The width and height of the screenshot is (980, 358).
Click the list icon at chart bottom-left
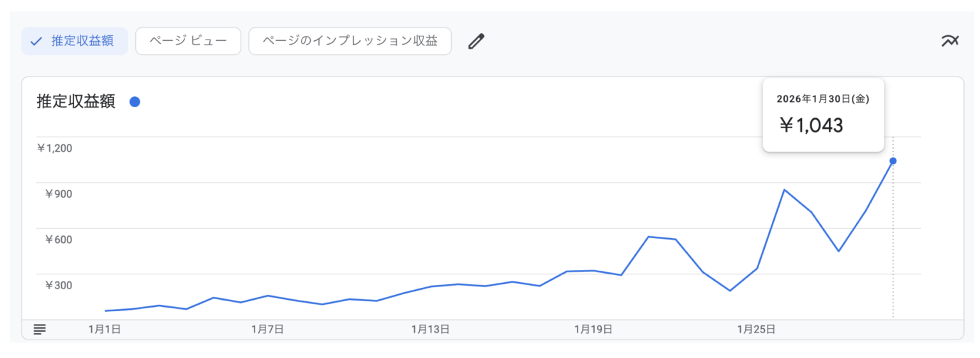click(x=40, y=329)
